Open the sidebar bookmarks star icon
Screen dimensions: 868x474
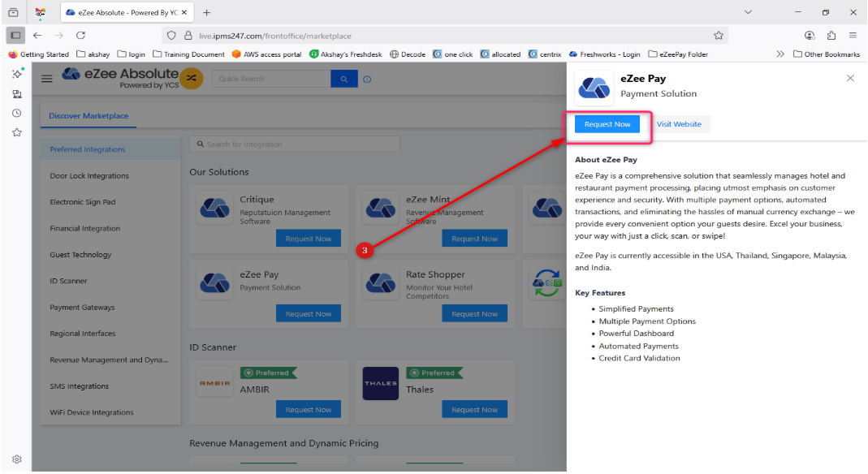tap(17, 132)
